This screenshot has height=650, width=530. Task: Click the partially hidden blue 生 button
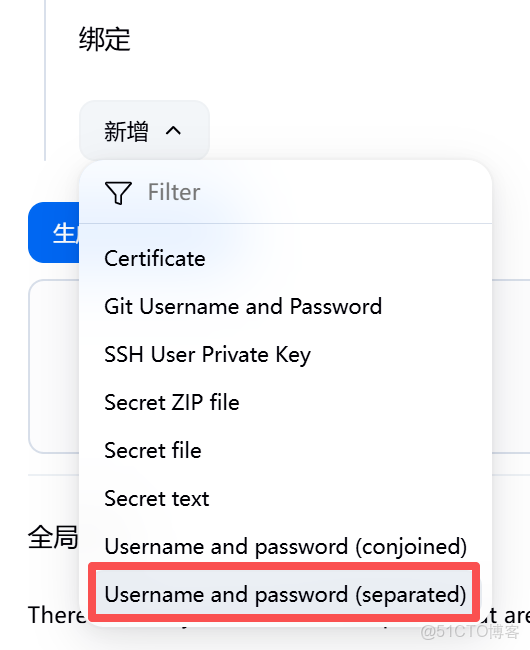tap(53, 233)
